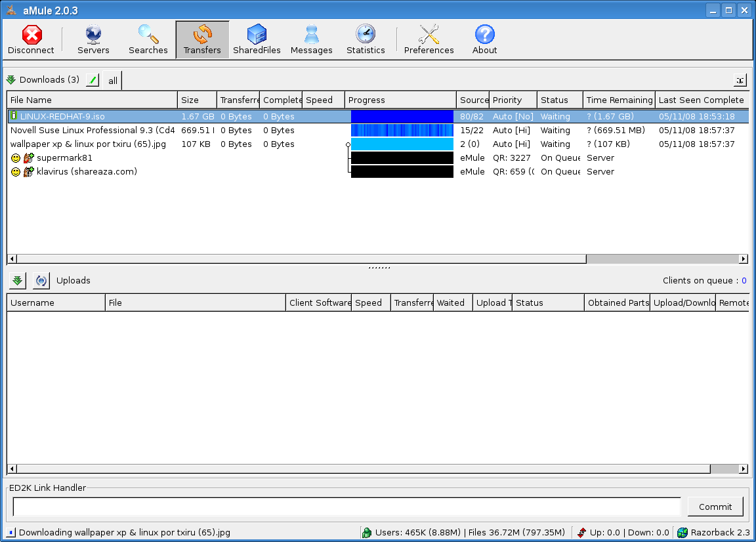
Task: Open the Searches page
Action: (x=148, y=39)
